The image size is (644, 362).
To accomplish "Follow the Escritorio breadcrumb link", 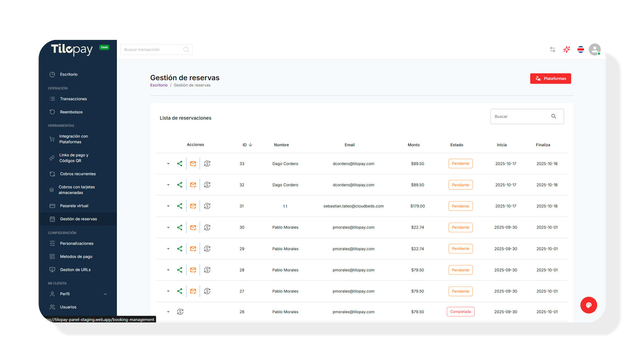I will pos(159,85).
